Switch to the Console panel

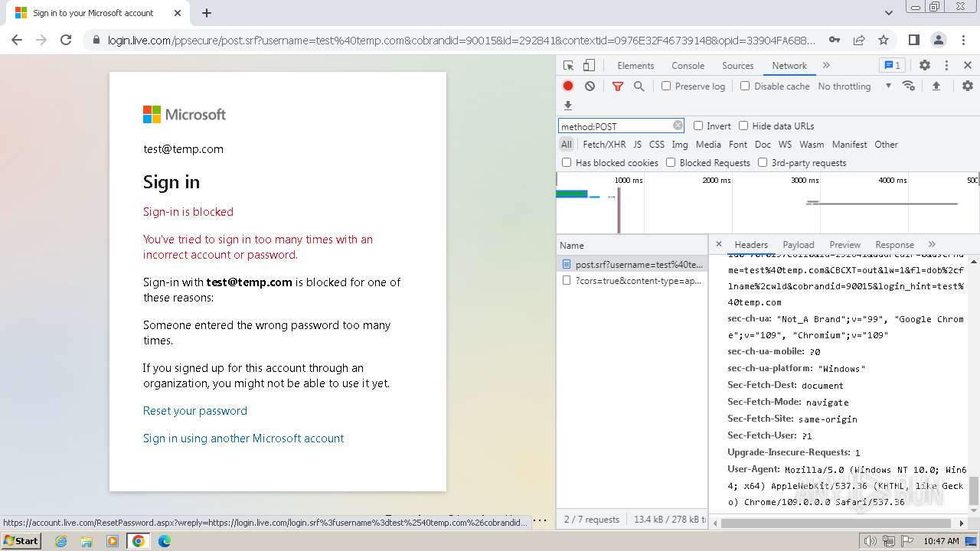688,66
